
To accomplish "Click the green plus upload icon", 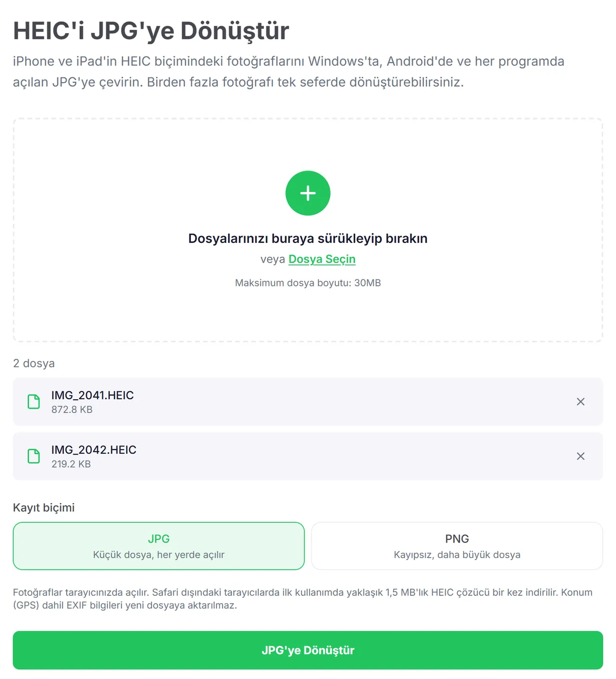I will pos(308,193).
